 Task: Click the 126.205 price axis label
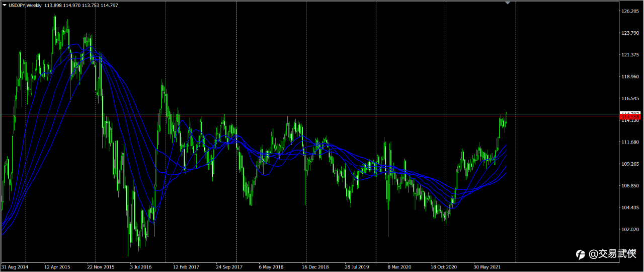coord(630,11)
